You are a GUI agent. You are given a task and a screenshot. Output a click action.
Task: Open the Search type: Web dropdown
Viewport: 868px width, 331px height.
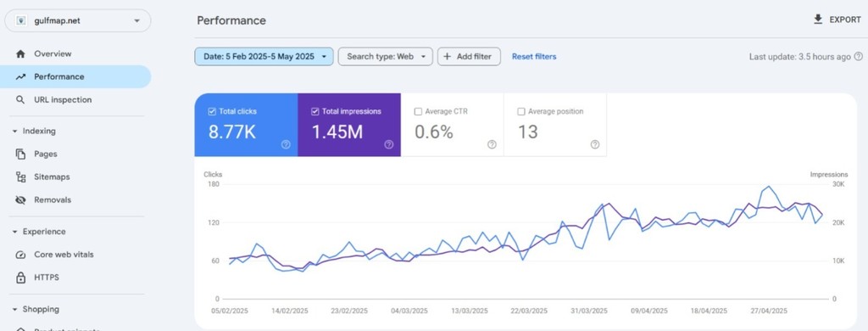point(386,57)
